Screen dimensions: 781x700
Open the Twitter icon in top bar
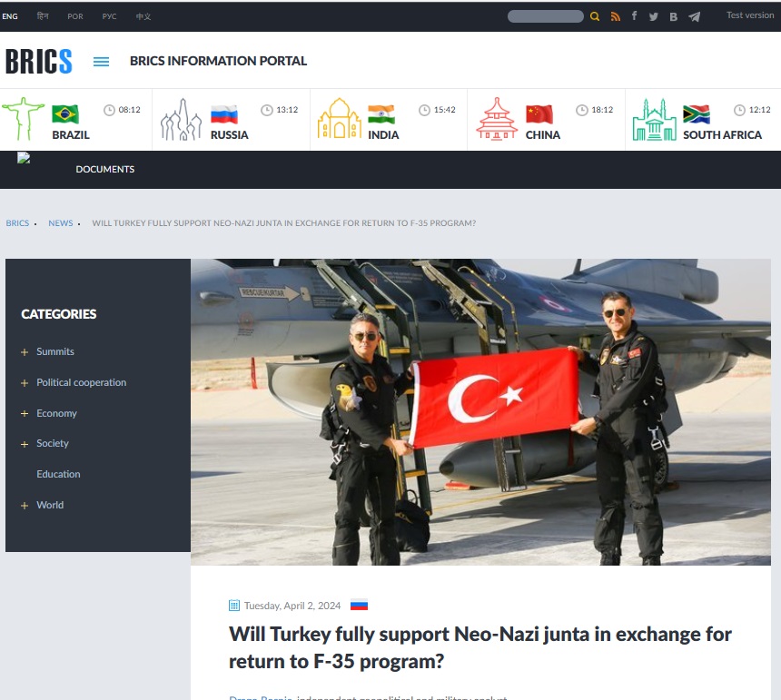[654, 17]
